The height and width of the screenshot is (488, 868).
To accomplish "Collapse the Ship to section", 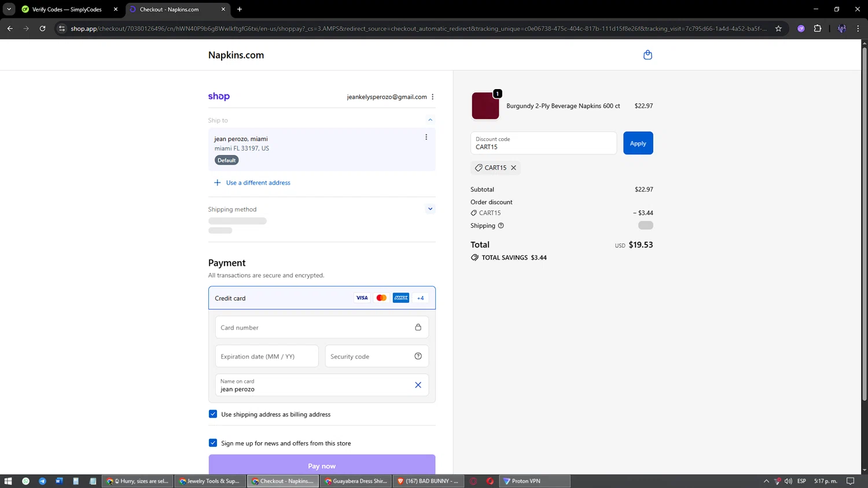I will click(x=430, y=120).
